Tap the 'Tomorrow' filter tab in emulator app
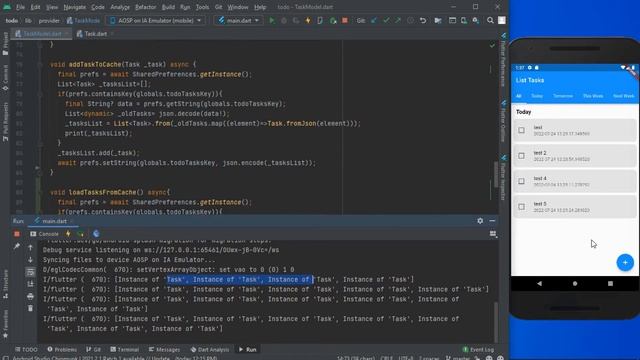The height and width of the screenshot is (360, 640). pos(563,96)
